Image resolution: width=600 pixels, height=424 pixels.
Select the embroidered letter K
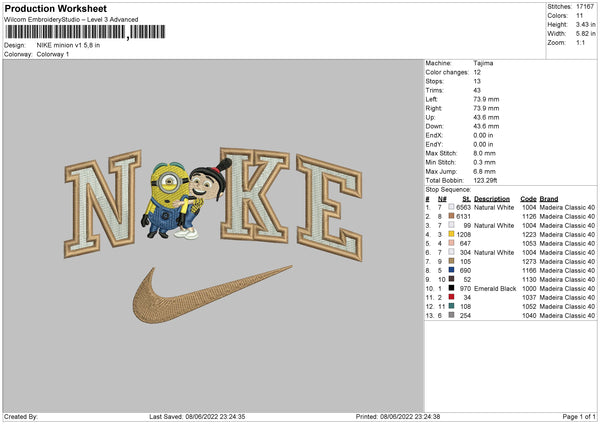coord(254,195)
